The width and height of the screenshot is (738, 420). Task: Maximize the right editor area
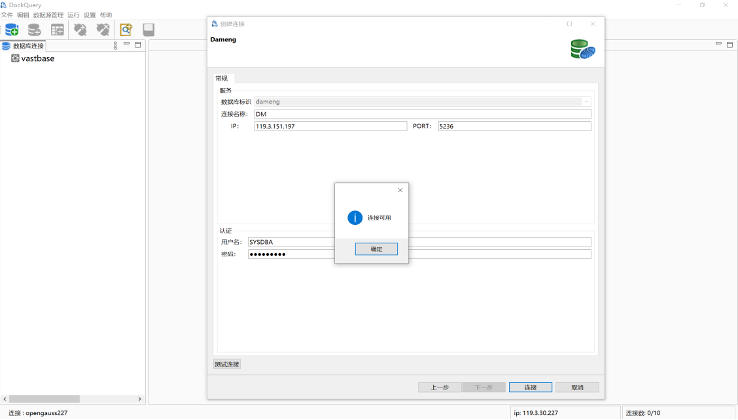730,45
